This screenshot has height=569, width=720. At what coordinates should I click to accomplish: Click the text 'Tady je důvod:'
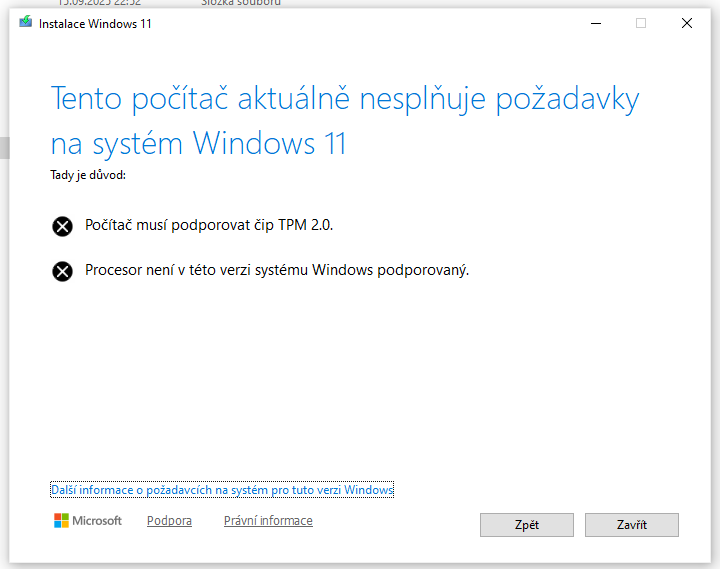point(88,175)
